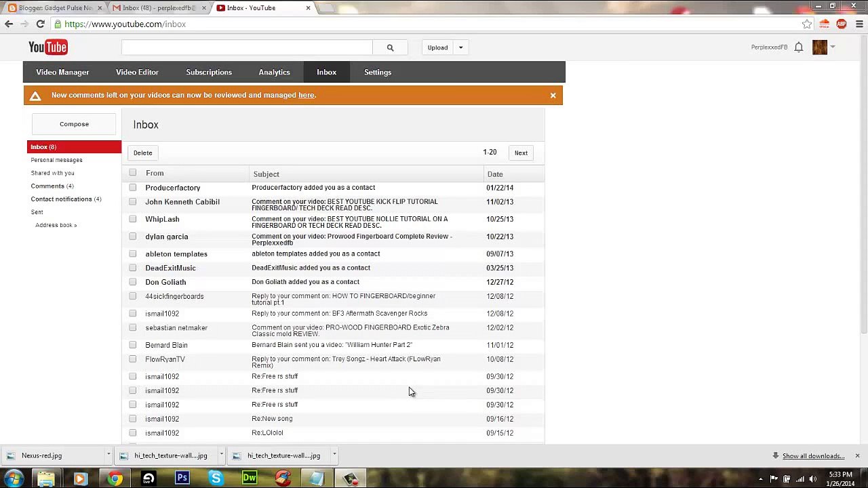This screenshot has width=868, height=488.
Task: Tick the DeadExitMusic message checkbox
Action: click(132, 268)
